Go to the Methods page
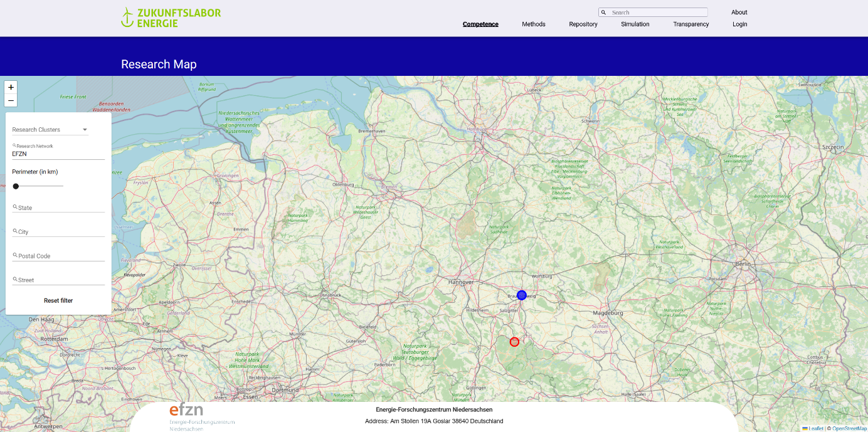Viewport: 868px width, 432px height. [534, 24]
